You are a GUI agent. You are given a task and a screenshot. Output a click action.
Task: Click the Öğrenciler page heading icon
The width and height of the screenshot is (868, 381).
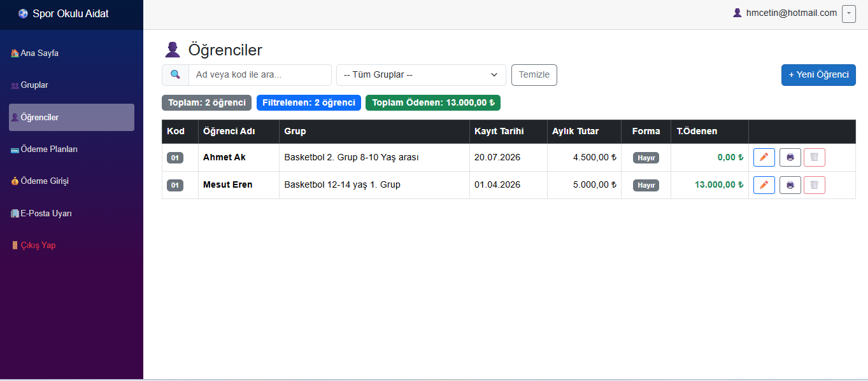tap(173, 50)
